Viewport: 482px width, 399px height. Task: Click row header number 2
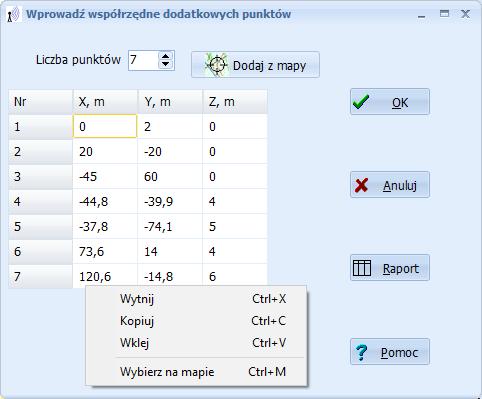41,152
